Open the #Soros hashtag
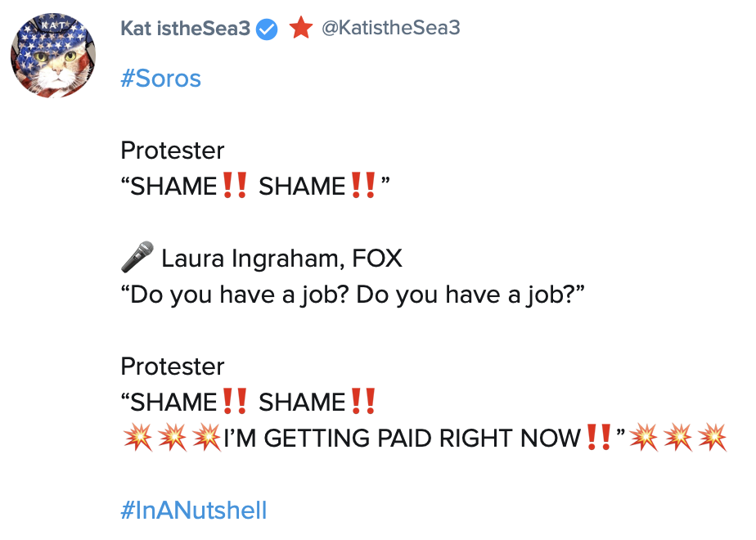The width and height of the screenshot is (756, 540). (x=160, y=79)
